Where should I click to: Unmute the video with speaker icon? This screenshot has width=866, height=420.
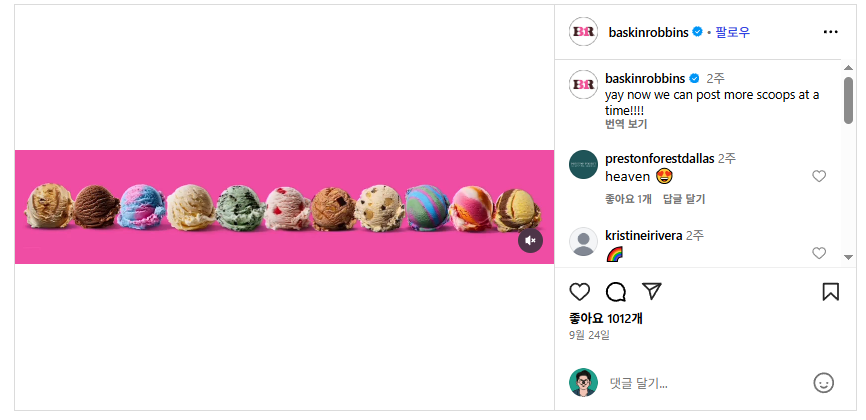pos(530,240)
